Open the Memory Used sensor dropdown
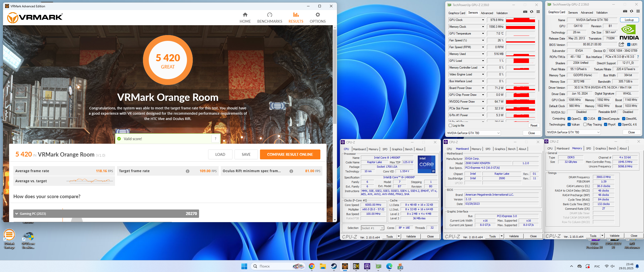 [x=483, y=54]
